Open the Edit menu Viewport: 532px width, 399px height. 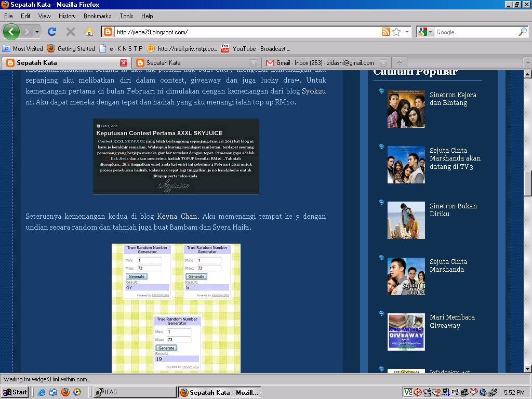point(25,16)
